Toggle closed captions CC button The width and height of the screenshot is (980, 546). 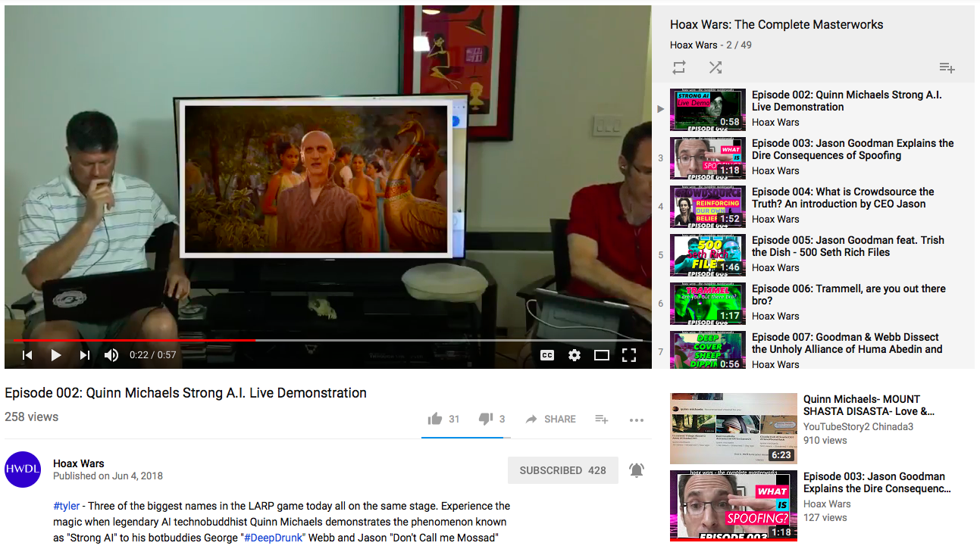(x=546, y=355)
